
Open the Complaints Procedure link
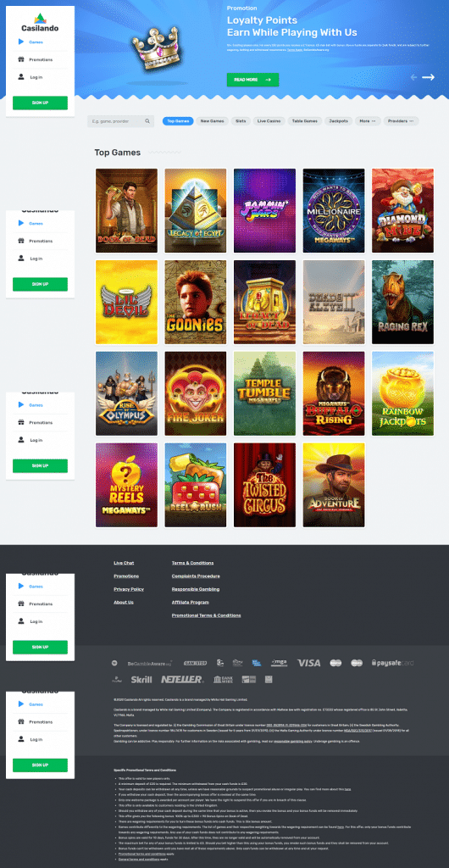(196, 576)
